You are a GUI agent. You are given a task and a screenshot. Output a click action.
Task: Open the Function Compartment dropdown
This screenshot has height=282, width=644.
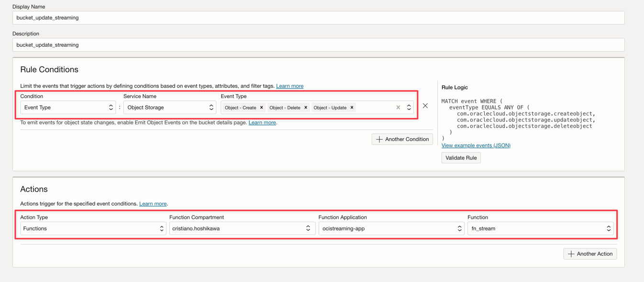242,228
